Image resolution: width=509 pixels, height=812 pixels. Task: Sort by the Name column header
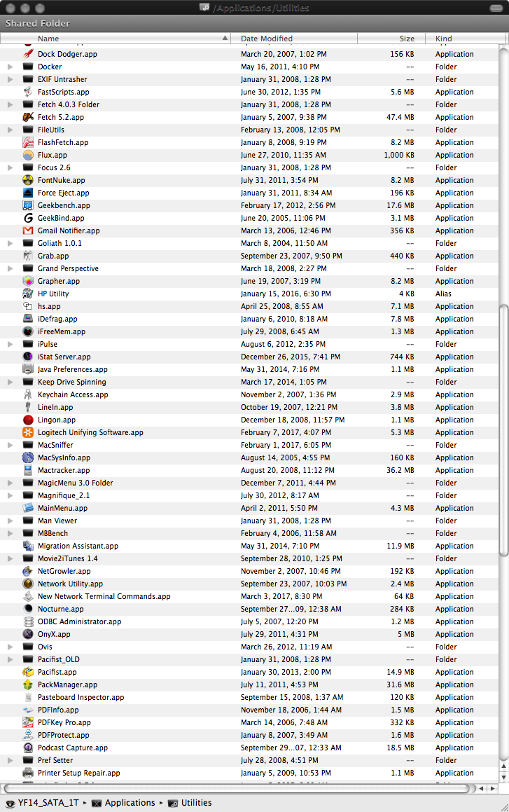[x=116, y=39]
